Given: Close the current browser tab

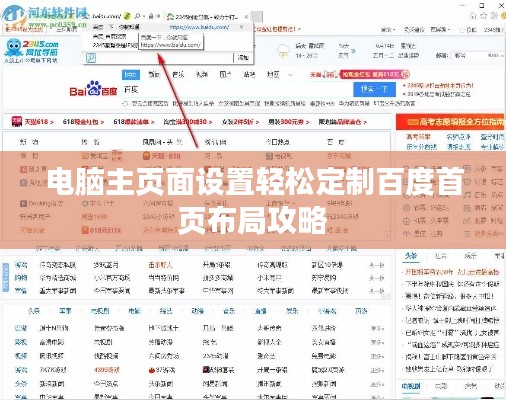Looking at the screenshot, I should click(246, 16).
